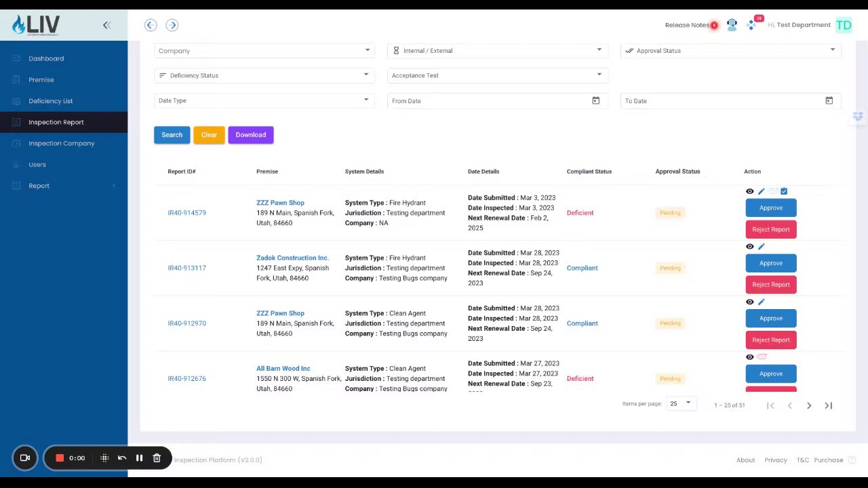View report IR40-913117 with the eye icon

coord(749,247)
